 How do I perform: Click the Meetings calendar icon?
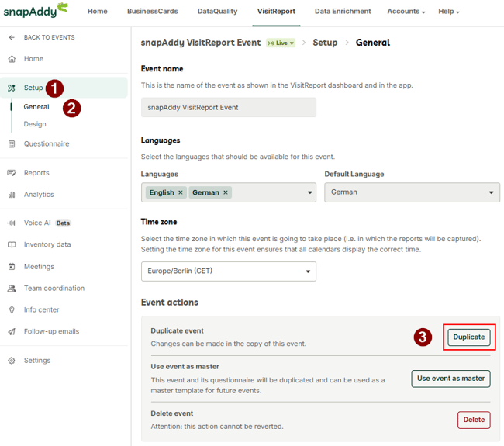(x=12, y=267)
